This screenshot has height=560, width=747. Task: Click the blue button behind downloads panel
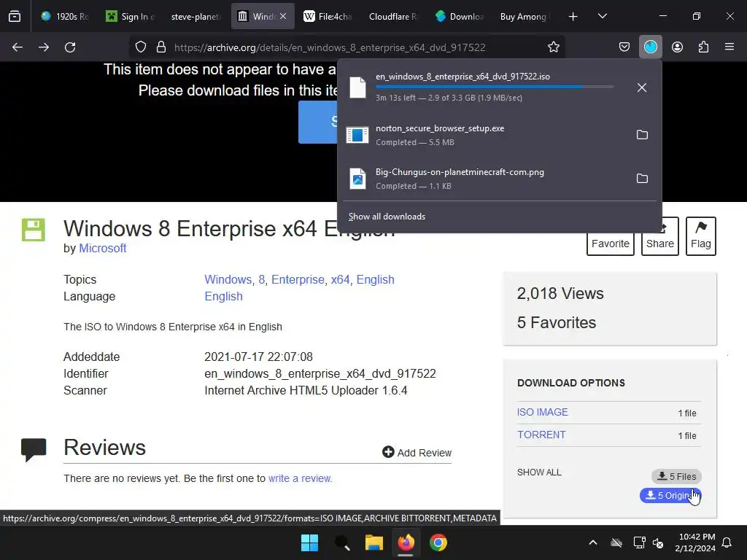tap(318, 122)
